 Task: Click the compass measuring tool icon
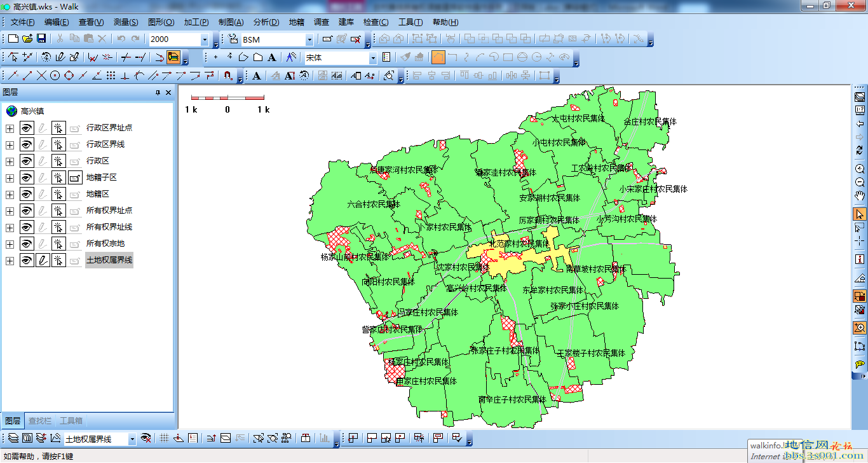click(290, 57)
